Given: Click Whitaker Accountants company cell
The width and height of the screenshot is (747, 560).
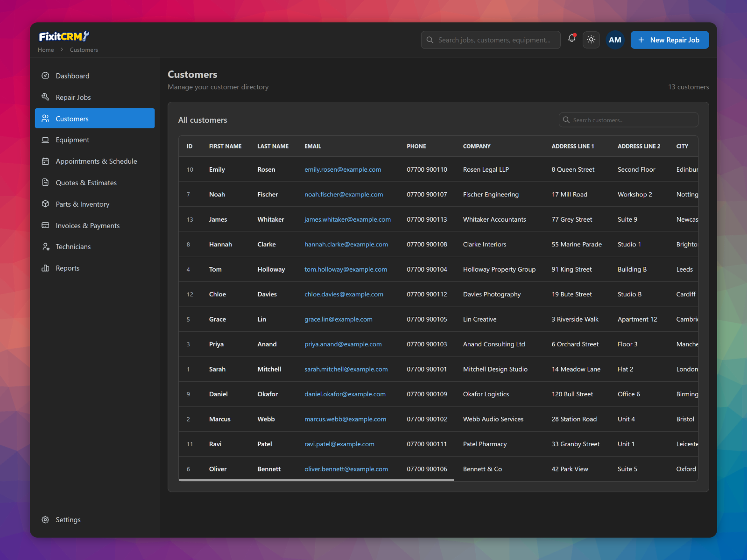Looking at the screenshot, I should click(x=494, y=219).
